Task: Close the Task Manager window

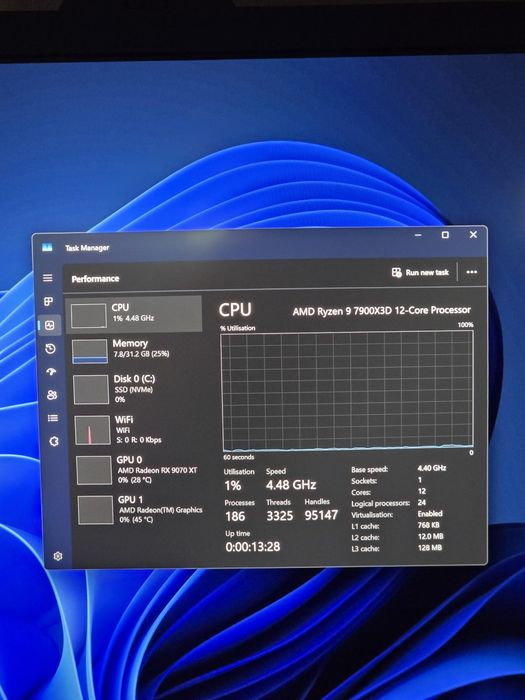Action: tap(473, 234)
